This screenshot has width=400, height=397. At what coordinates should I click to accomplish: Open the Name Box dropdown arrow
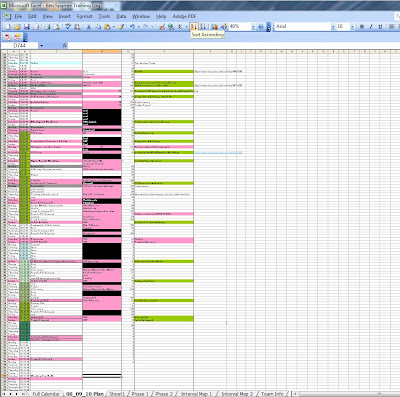click(42, 46)
